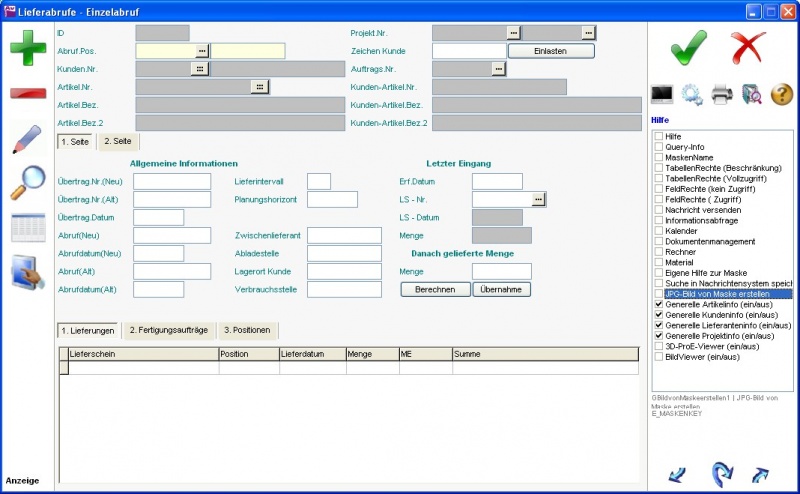The image size is (800, 494).
Task: Open search with the magnifying glass icon
Action: click(x=28, y=183)
